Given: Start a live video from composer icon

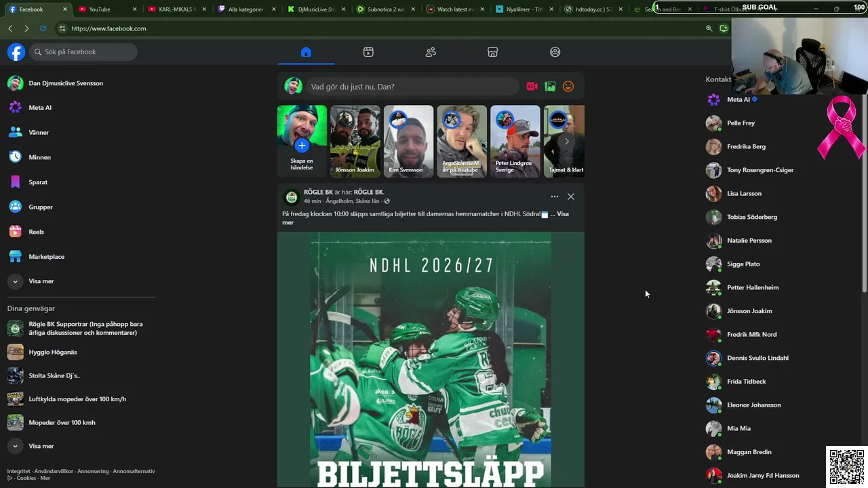Looking at the screenshot, I should point(532,87).
